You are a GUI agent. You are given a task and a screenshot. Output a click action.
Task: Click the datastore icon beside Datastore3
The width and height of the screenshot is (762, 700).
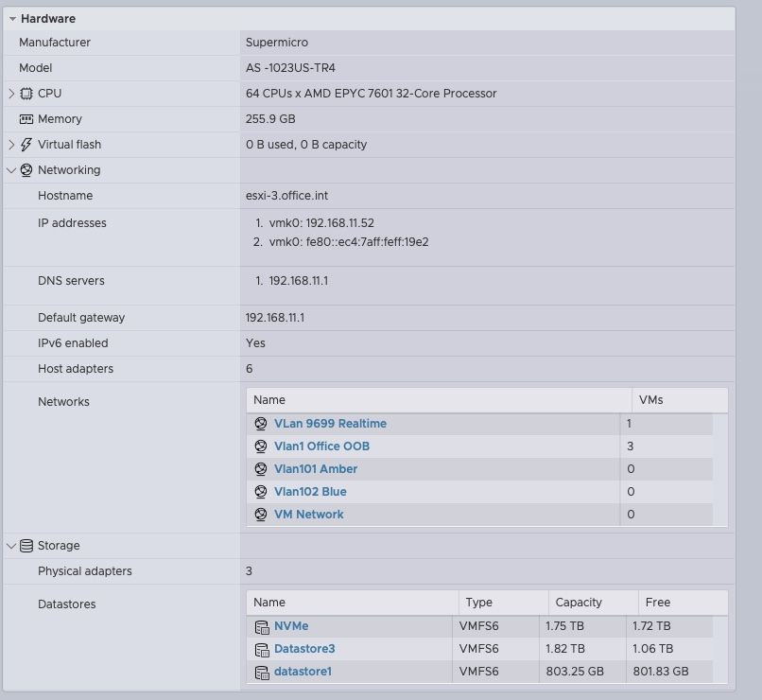pos(262,650)
